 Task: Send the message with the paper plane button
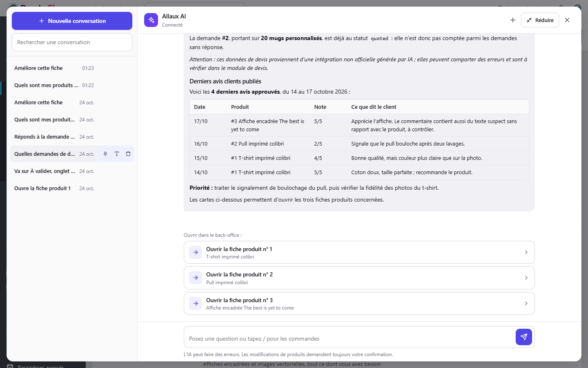(524, 337)
